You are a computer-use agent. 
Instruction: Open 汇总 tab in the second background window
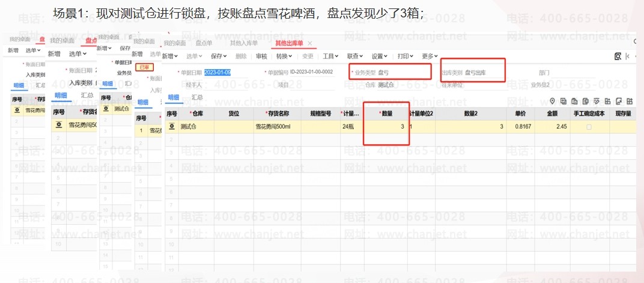(87, 96)
